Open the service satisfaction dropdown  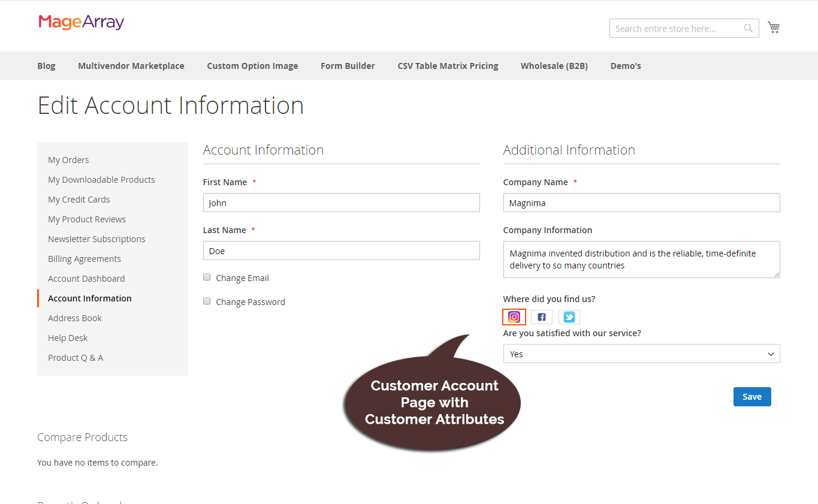click(x=641, y=354)
